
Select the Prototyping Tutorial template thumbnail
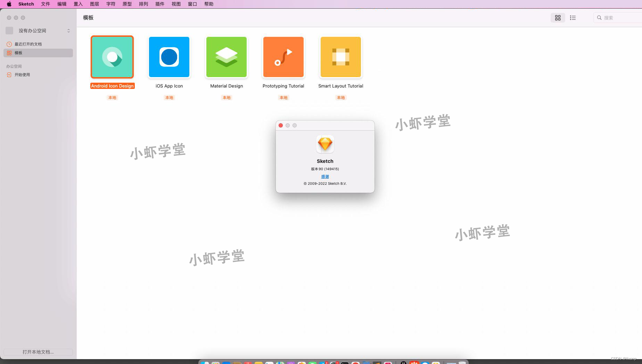[x=283, y=57]
